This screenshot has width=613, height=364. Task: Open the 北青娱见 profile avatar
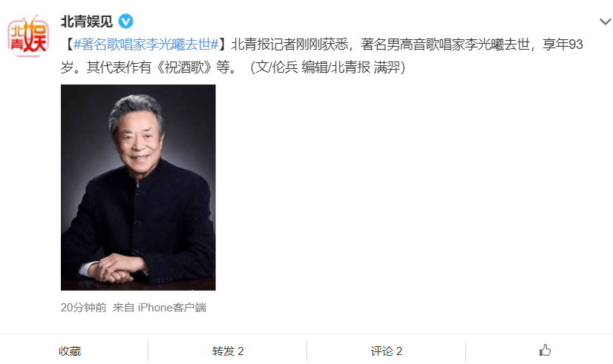pyautogui.click(x=28, y=36)
